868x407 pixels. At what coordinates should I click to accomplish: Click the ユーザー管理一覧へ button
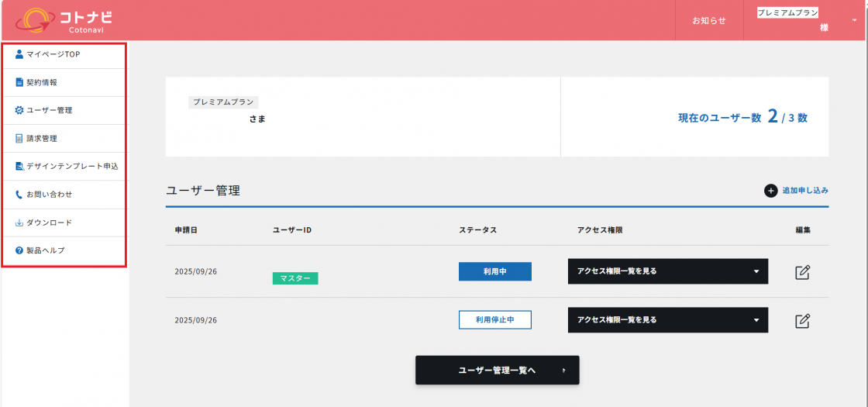pos(497,371)
